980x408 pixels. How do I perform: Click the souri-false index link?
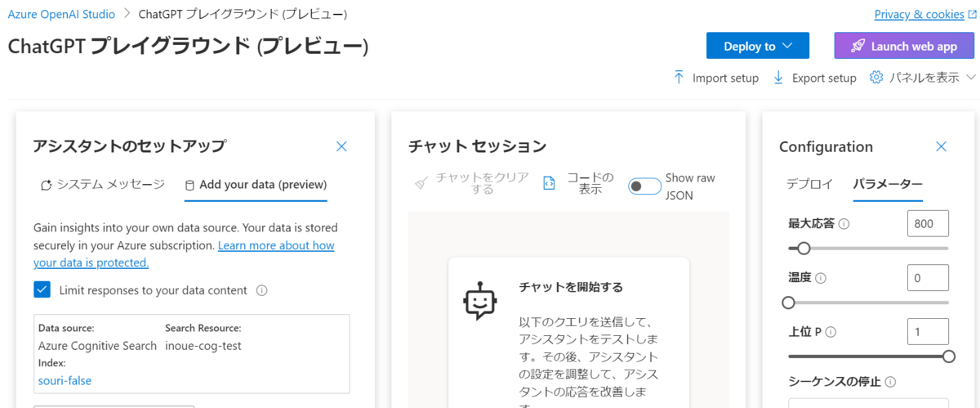(x=65, y=380)
